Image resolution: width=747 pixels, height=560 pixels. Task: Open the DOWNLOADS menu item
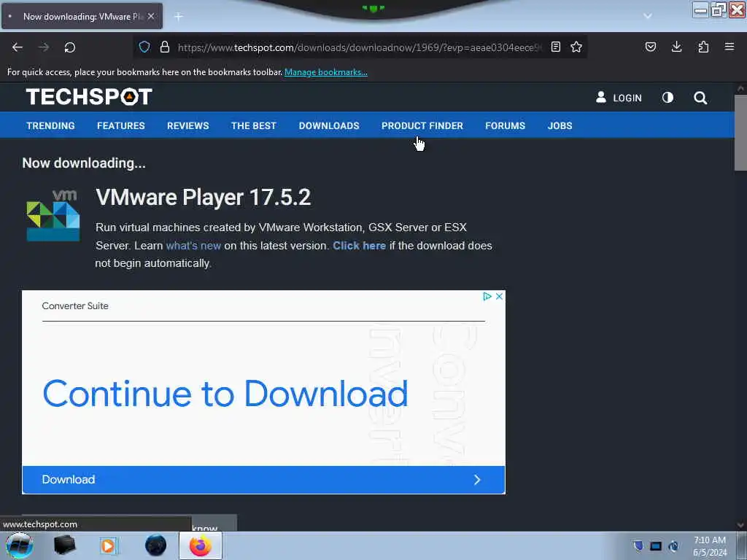(x=329, y=125)
